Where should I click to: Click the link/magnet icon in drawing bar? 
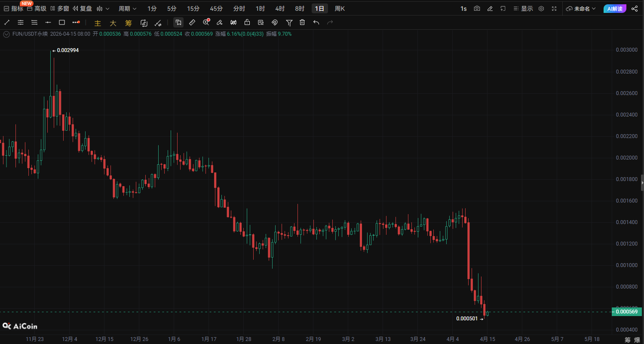[275, 22]
